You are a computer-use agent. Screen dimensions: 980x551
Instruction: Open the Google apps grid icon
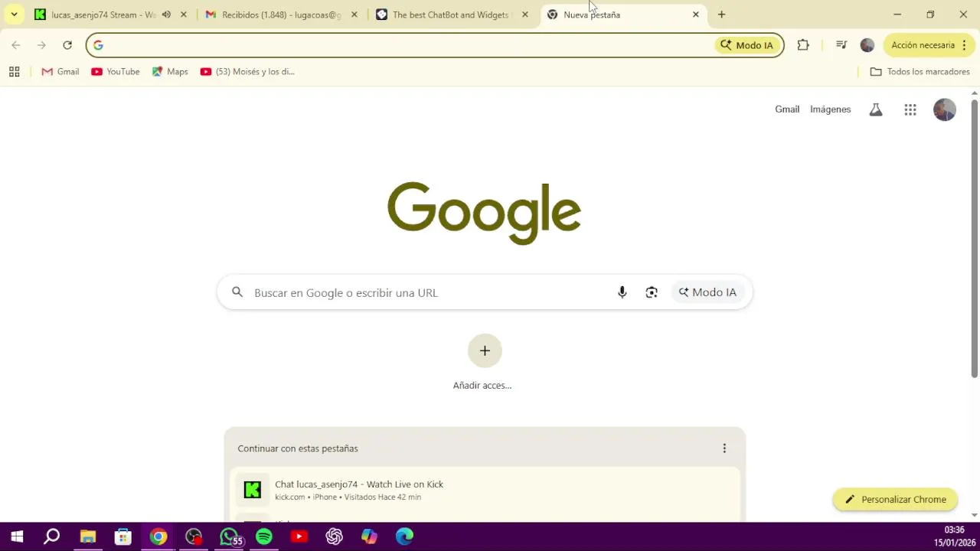[x=910, y=109]
